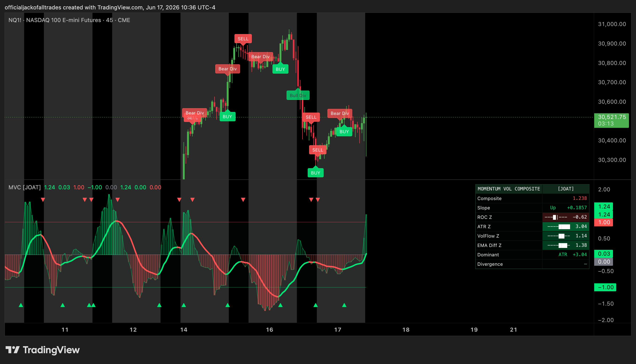Screen dimensions: 636x364
Task: Click the -1.50 indicator scale label
Action: [605, 303]
